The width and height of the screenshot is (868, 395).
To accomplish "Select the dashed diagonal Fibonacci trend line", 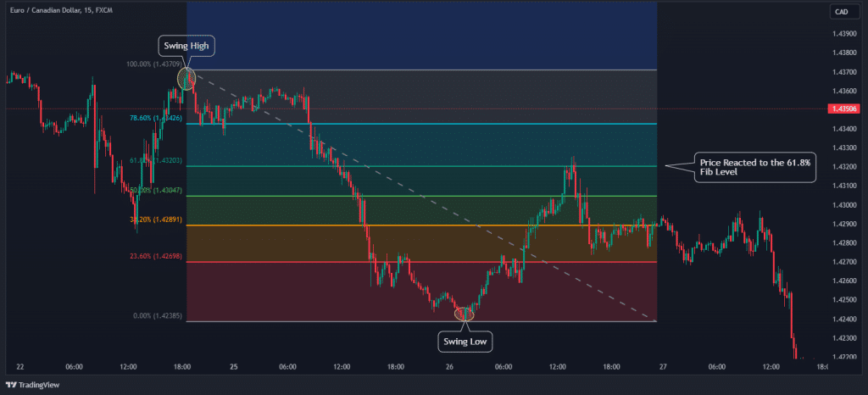I will [424, 198].
